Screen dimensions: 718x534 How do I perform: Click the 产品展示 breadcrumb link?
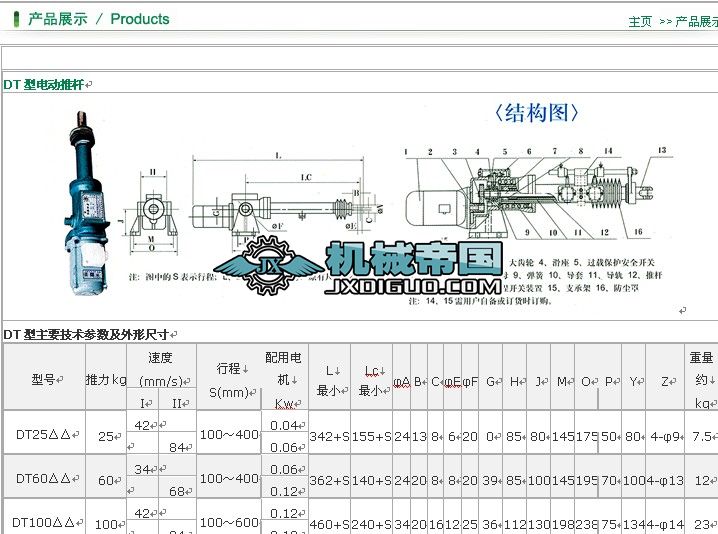point(696,22)
